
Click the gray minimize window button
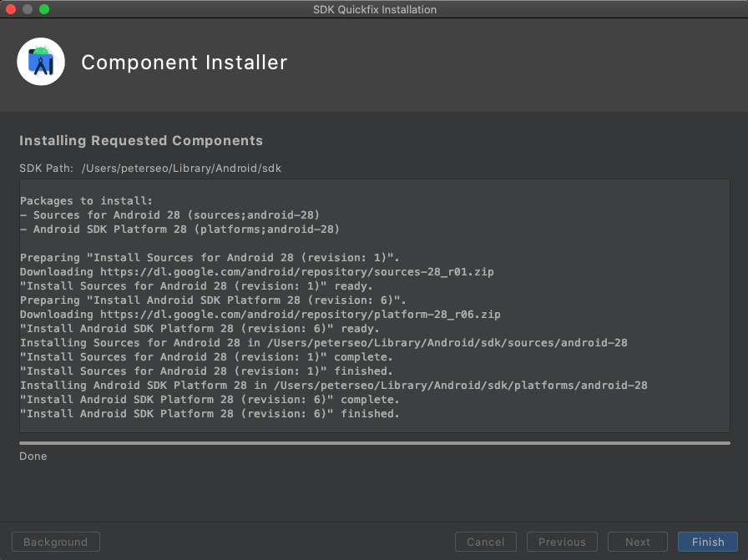[x=28, y=9]
